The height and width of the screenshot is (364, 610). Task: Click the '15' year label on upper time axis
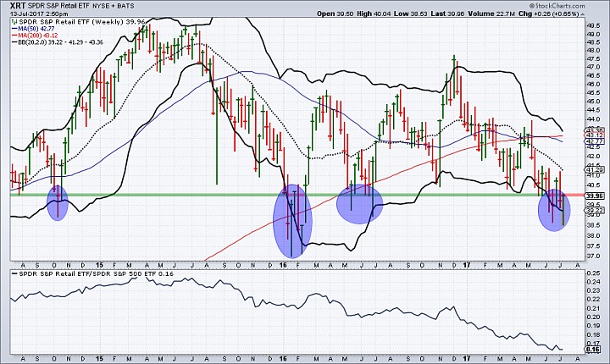coord(100,265)
